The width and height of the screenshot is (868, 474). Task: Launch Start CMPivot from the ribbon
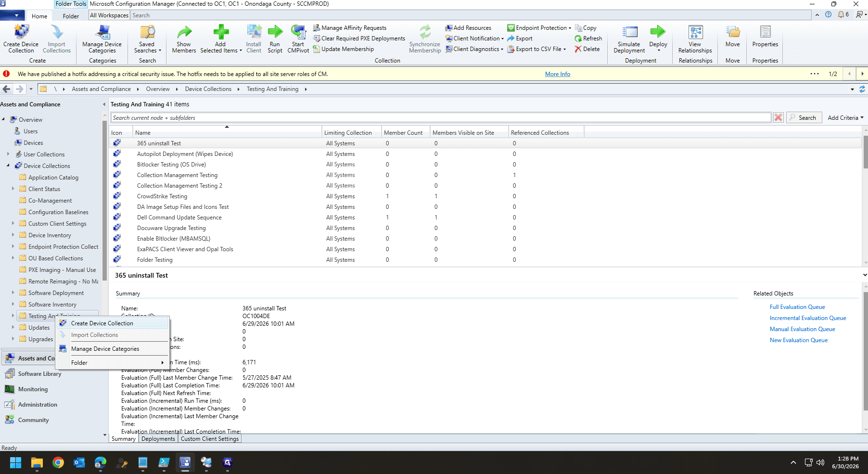298,38
